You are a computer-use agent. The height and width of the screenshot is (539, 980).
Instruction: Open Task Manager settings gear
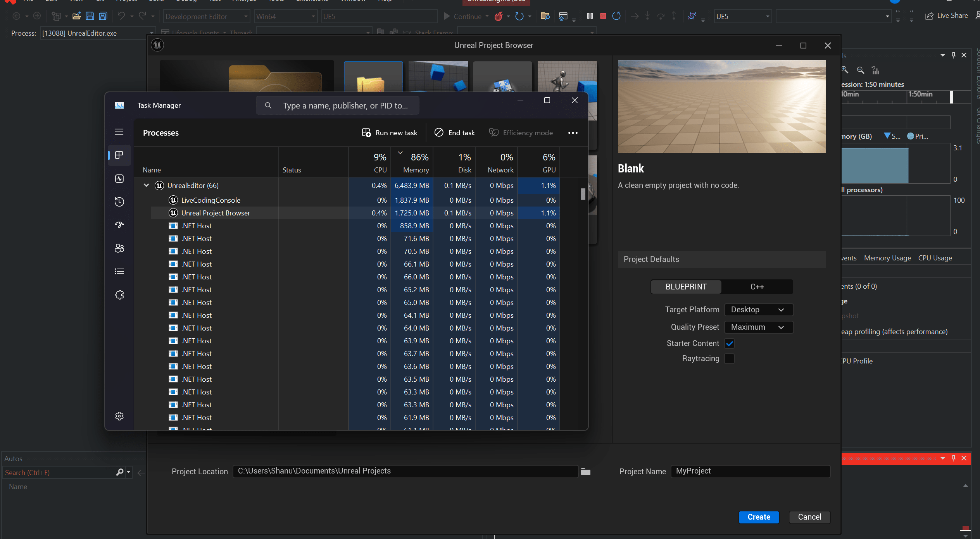(x=119, y=416)
